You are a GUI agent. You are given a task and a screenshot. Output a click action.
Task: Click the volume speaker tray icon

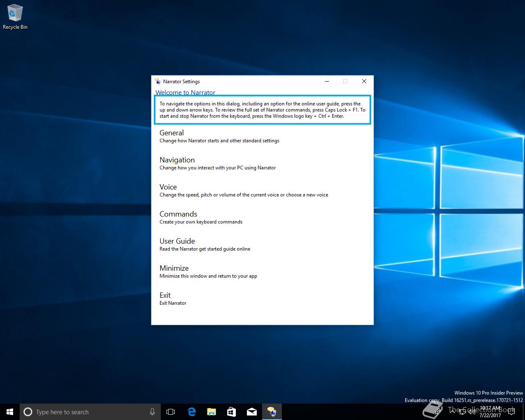click(472, 412)
